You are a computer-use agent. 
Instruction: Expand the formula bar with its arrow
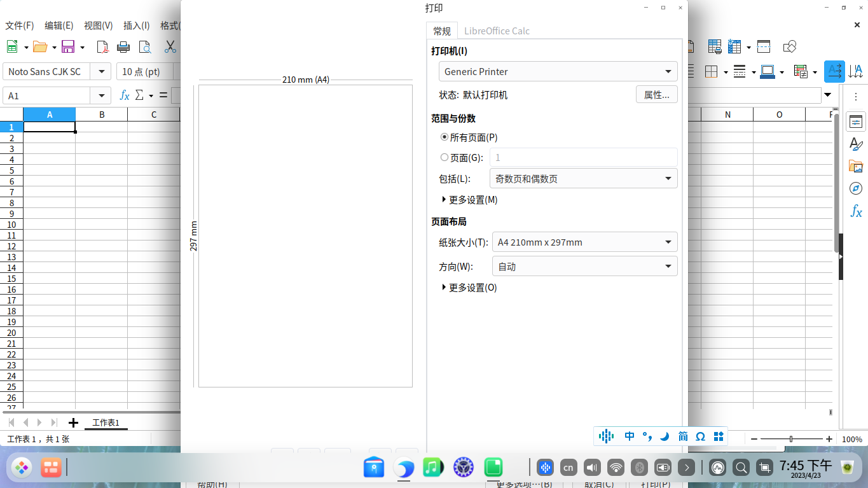(827, 95)
